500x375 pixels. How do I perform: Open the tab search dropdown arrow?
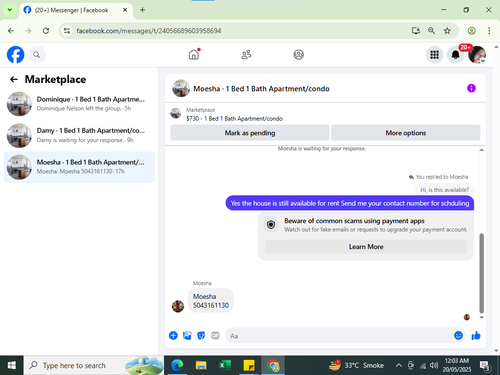tap(10, 10)
